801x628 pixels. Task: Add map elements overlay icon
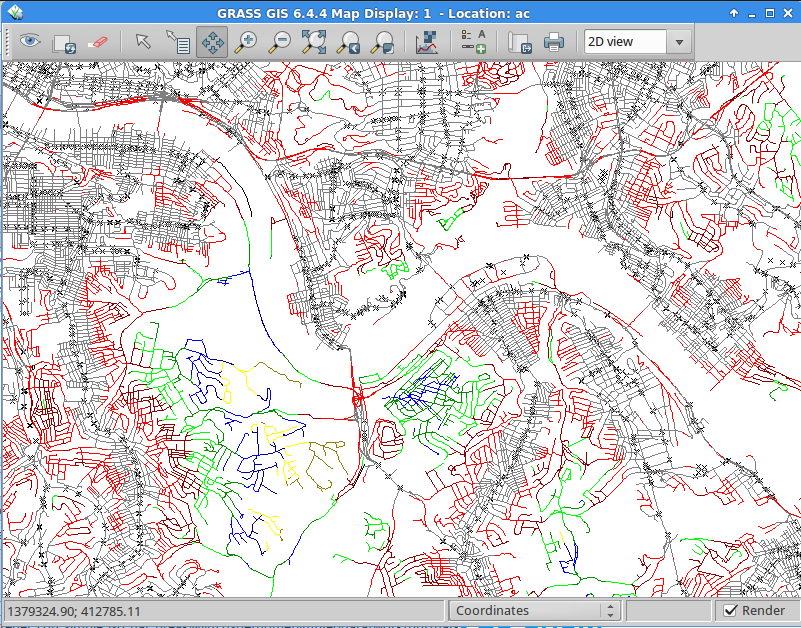pyautogui.click(x=473, y=42)
